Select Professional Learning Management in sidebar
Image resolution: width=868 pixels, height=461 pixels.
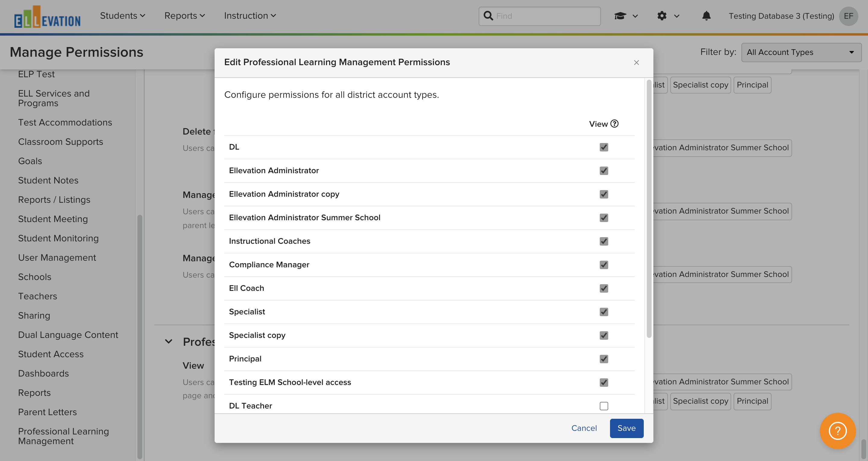63,436
